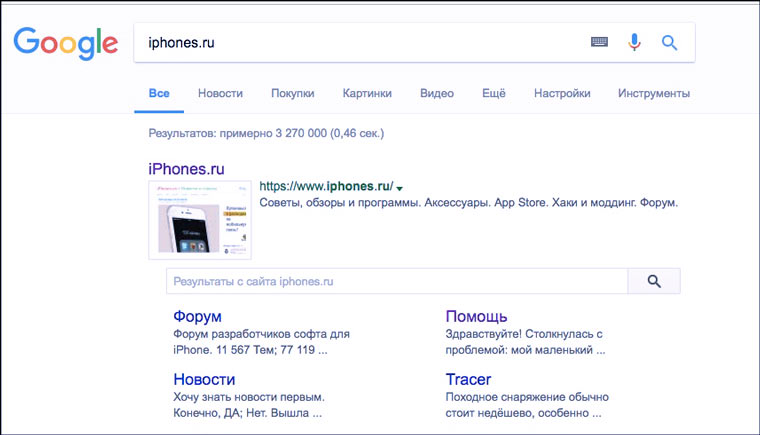Open Настройки menu

[x=562, y=93]
